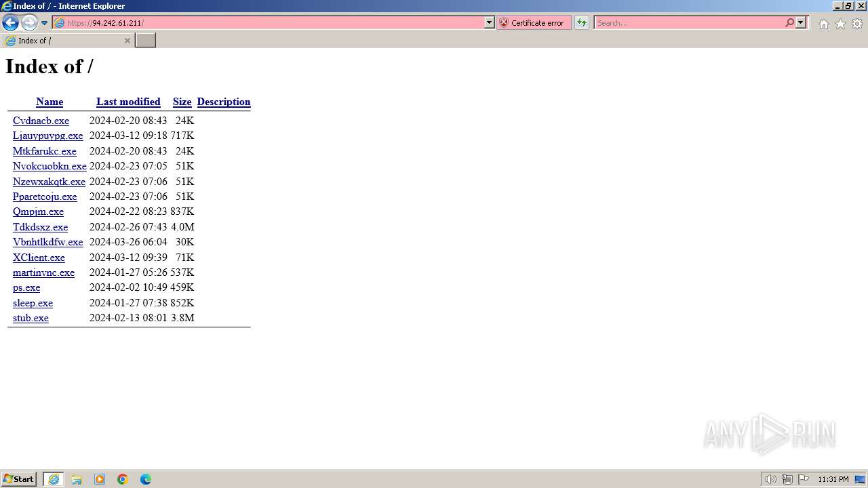Open the Nzewxakqtk.exe file link
The image size is (868, 488).
pyautogui.click(x=49, y=182)
